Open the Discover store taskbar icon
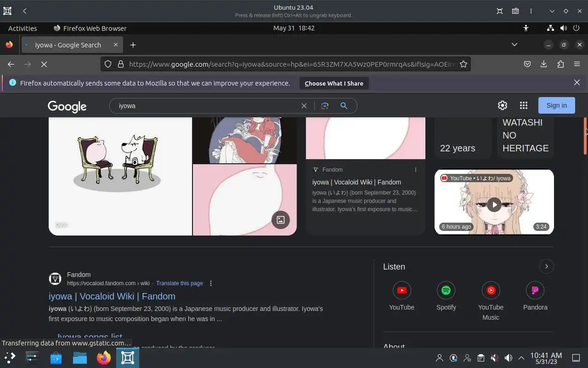588x368 pixels. [56, 357]
